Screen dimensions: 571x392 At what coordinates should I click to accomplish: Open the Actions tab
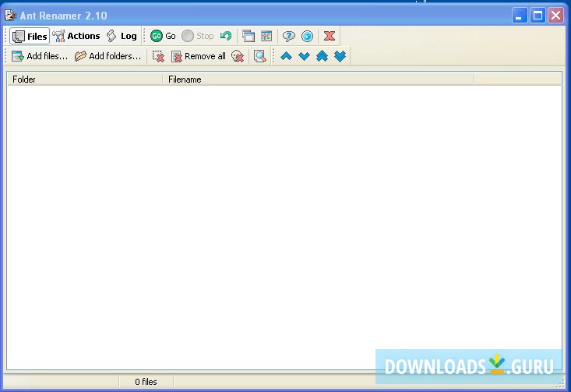click(76, 36)
